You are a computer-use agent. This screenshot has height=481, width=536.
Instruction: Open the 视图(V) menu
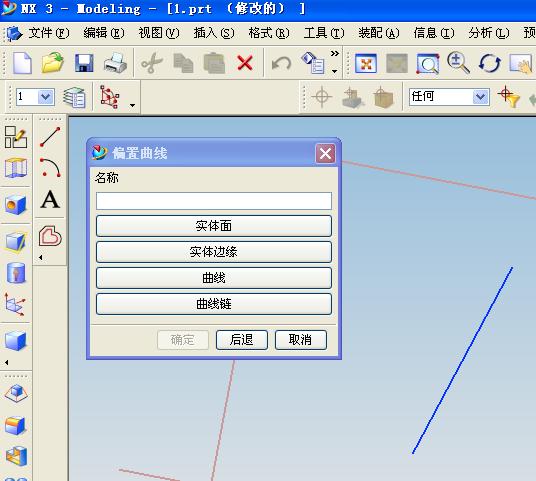pos(159,33)
